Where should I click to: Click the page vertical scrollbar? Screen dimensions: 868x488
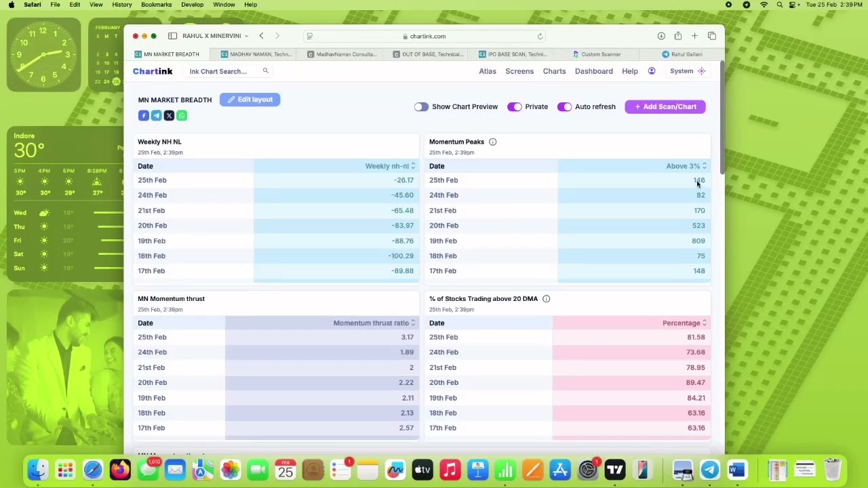722,119
